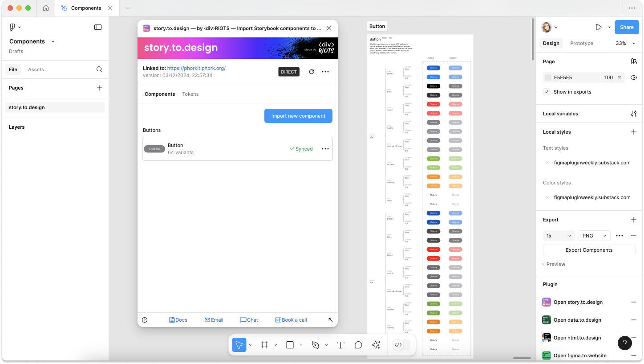Open user avatar dropdown
Image resolution: width=644 pixels, height=364 pixels.
coord(556,27)
